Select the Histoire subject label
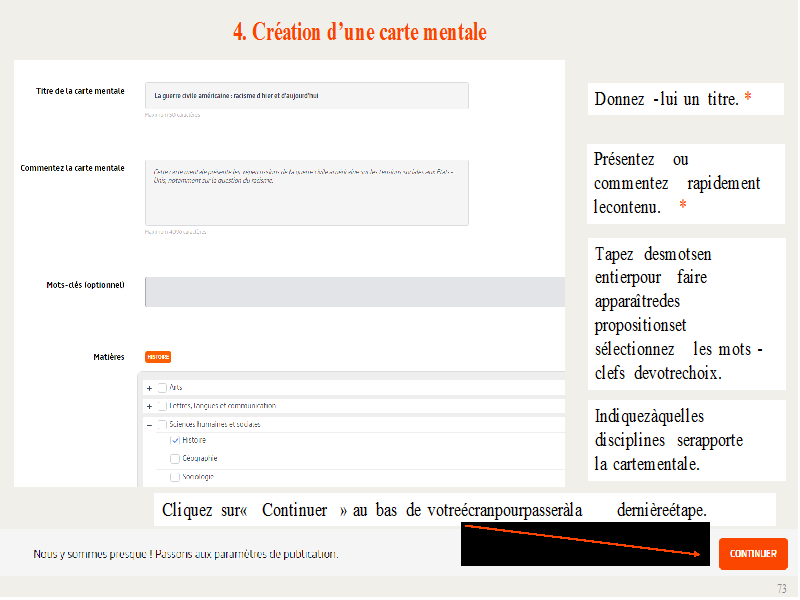Viewport: 800px width, 600px height. (194, 441)
